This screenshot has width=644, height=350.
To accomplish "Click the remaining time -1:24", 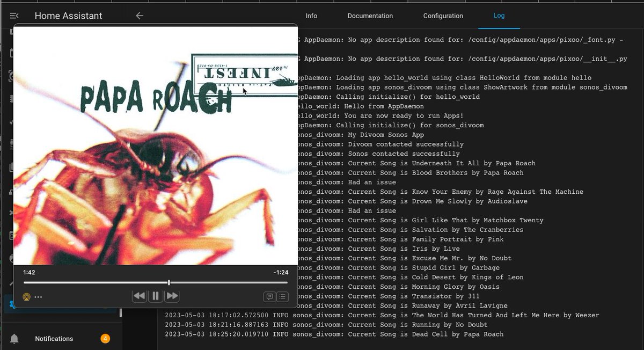I will [x=281, y=273].
